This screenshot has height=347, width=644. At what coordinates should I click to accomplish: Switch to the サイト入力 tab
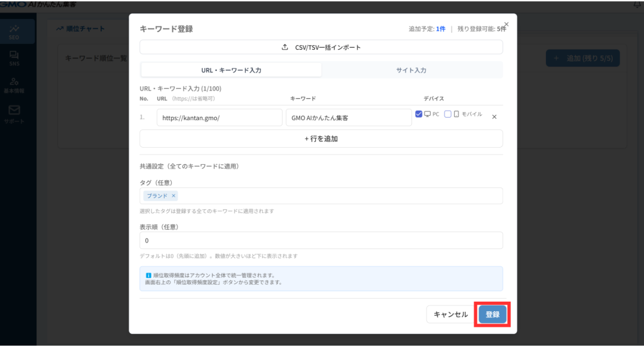click(x=412, y=70)
